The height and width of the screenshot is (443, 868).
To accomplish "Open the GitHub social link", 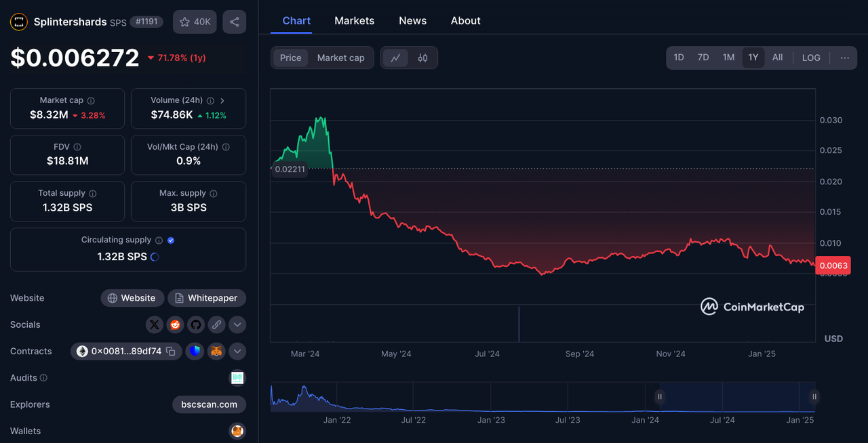I will tap(196, 324).
